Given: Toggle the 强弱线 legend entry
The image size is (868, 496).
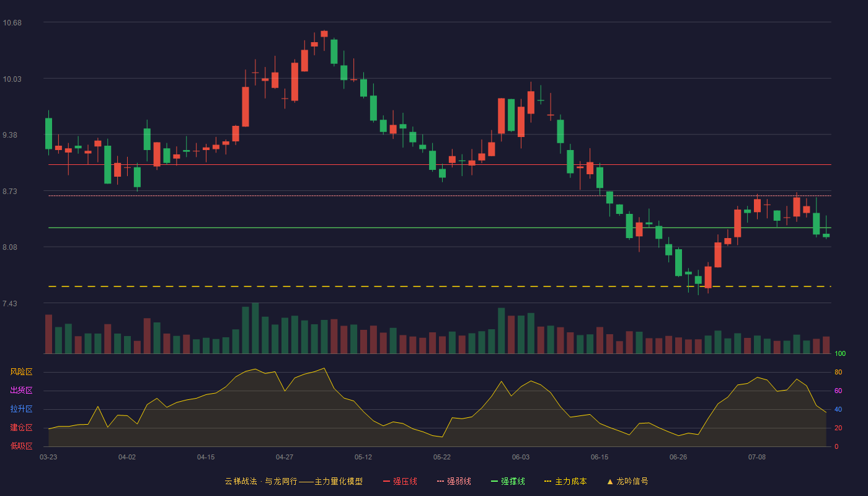Looking at the screenshot, I should [x=454, y=481].
